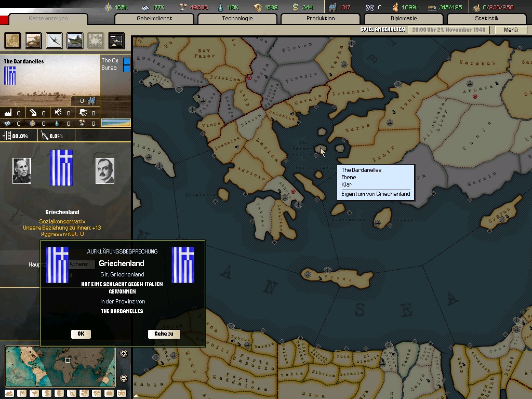This screenshot has height=399, width=532.
Task: Zoom in with the minimap plus button
Action: (x=124, y=354)
